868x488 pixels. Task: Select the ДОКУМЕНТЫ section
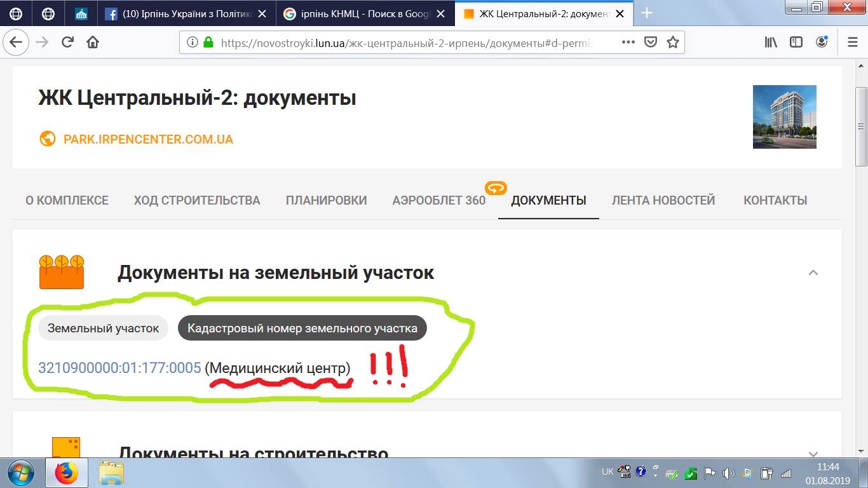548,200
